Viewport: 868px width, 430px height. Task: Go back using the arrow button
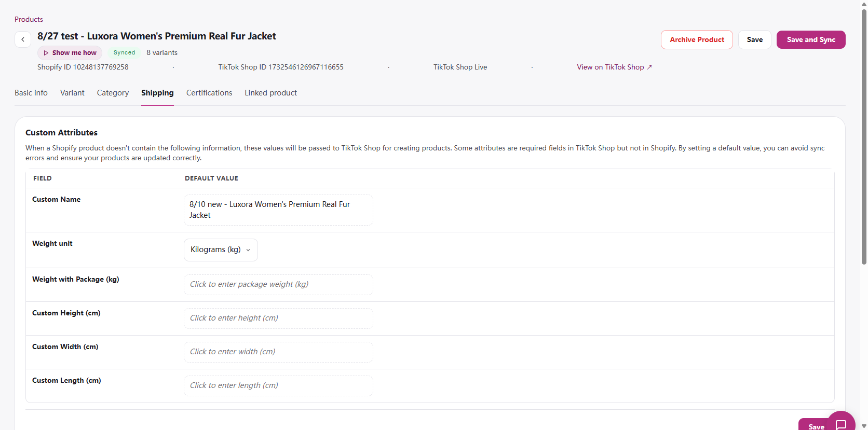click(23, 39)
